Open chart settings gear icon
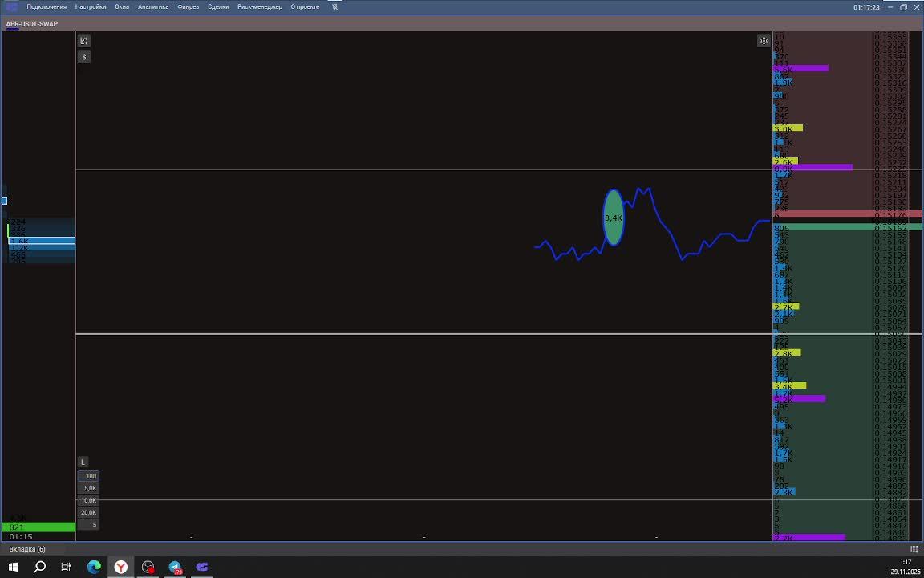Viewport: 924px width, 578px height. [x=764, y=41]
